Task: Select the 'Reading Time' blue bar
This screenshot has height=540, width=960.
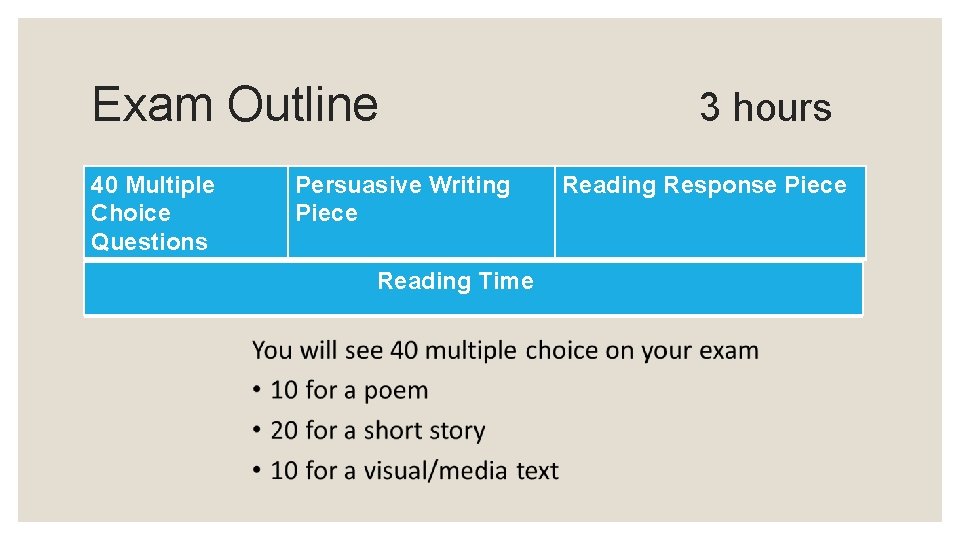Action: [473, 289]
